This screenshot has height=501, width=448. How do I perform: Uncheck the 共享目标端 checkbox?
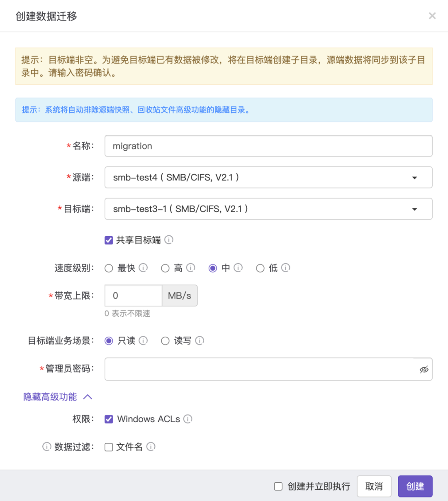pyautogui.click(x=109, y=240)
